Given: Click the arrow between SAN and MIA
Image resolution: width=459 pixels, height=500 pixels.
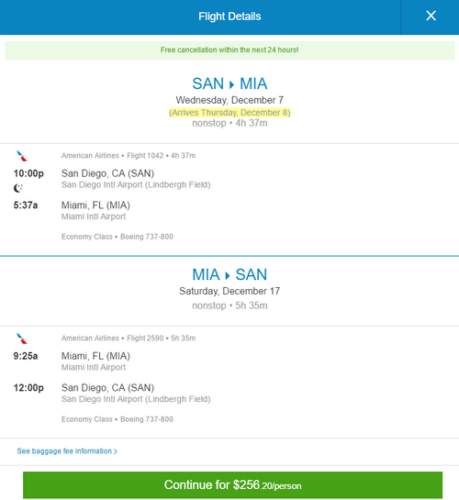Looking at the screenshot, I should (x=232, y=84).
